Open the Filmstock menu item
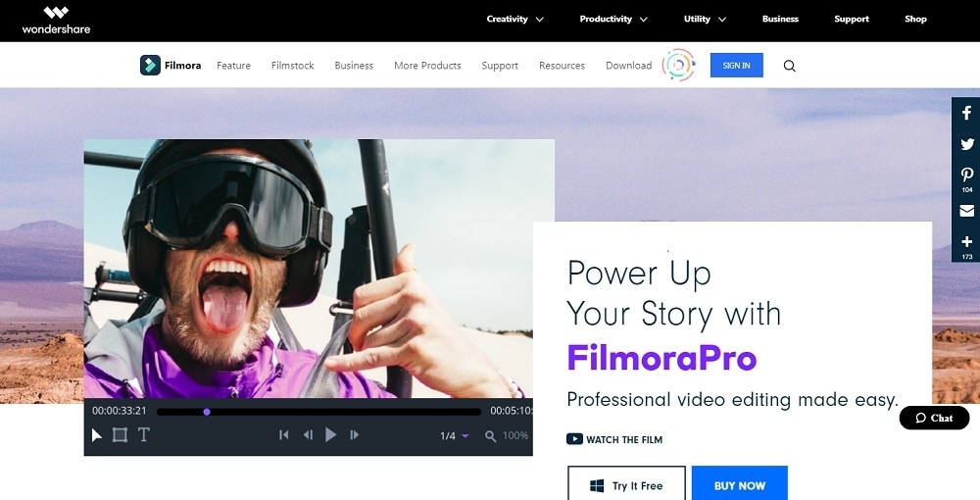This screenshot has width=980, height=500. (x=292, y=65)
